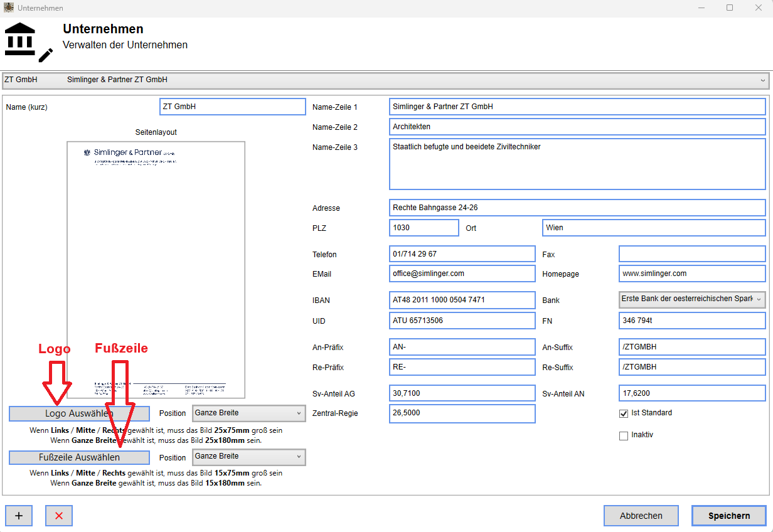Maximize the Unternehmen window
This screenshot has height=532, width=773.
coord(730,8)
